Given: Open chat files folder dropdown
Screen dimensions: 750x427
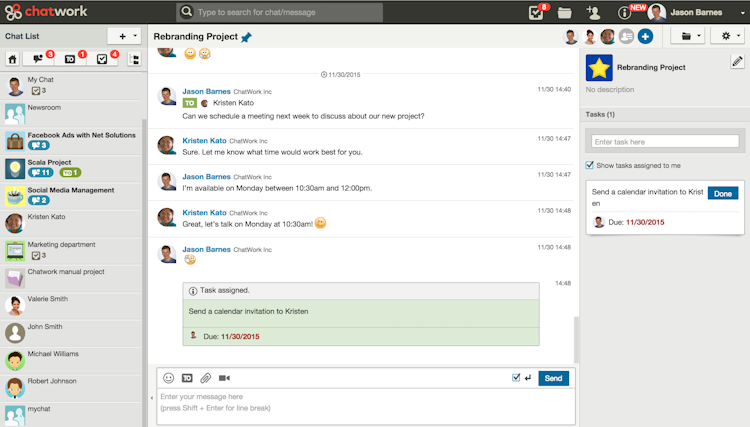Looking at the screenshot, I should pos(688,36).
